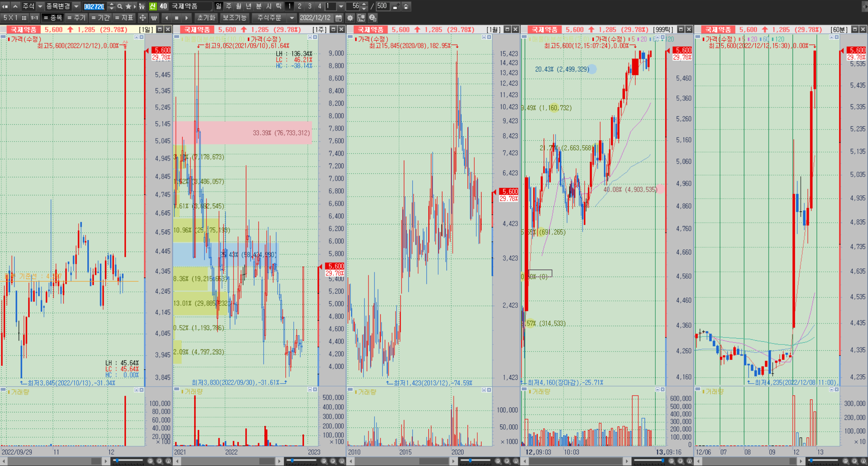Expand the 주식 market type dropdown
This screenshot has height=466, width=868.
(40, 6)
